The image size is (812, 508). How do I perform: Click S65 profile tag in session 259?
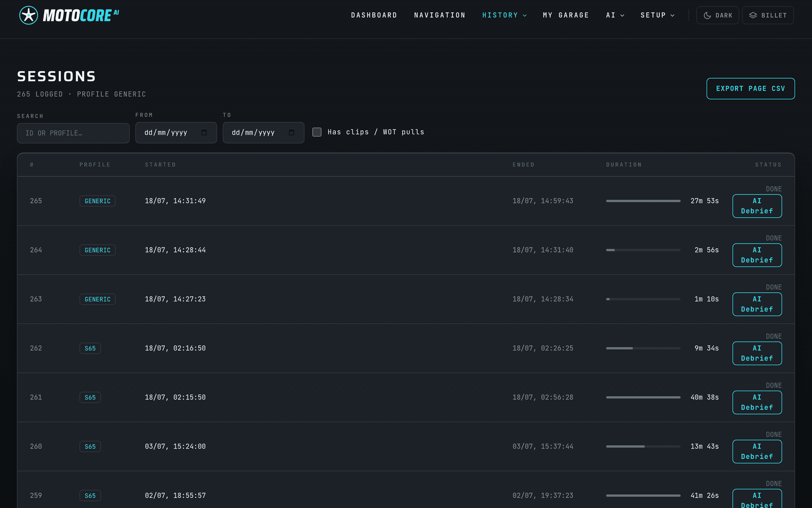coord(90,496)
